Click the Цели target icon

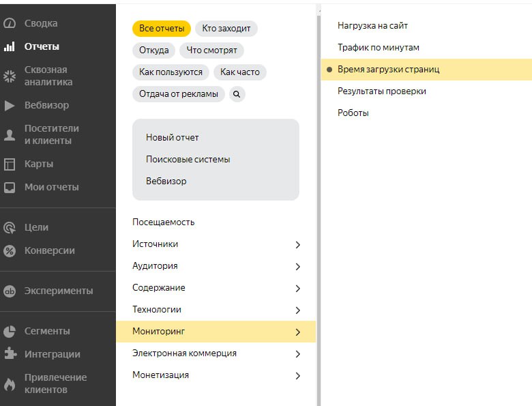10,227
